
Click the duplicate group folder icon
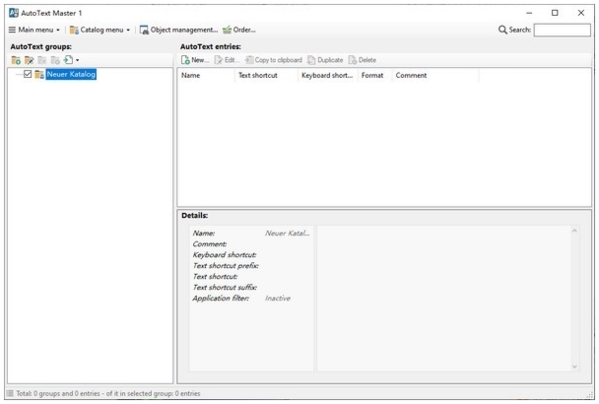(x=55, y=60)
